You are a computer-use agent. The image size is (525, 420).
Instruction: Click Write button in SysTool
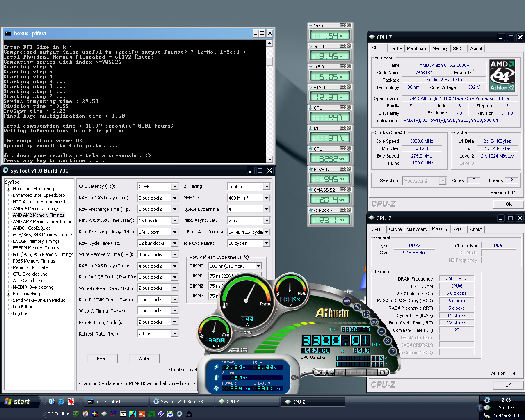point(144,358)
